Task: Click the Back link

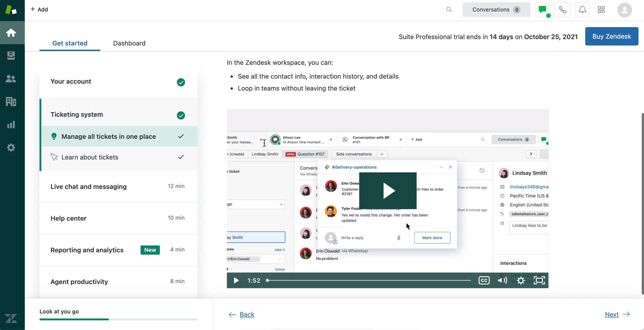Action: point(247,315)
